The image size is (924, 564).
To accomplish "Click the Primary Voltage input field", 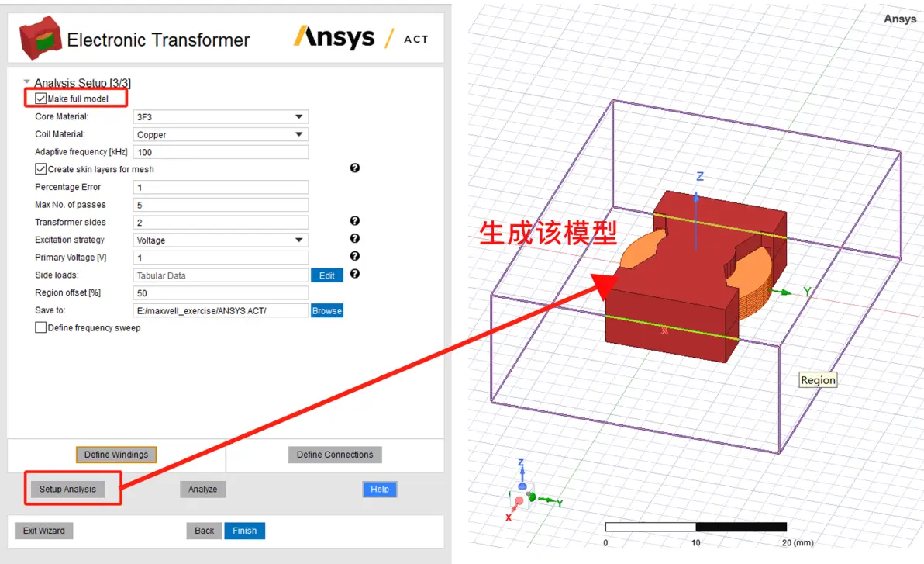I will (x=220, y=258).
